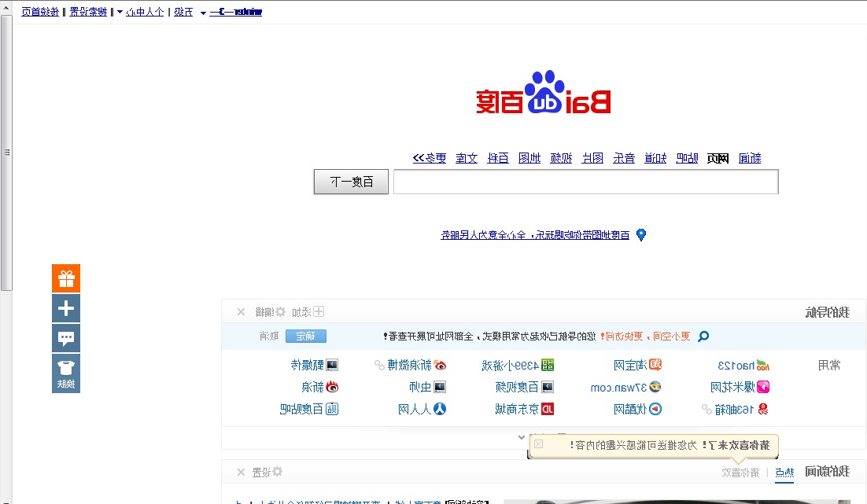
Task: Select the 新闻 search category
Action: click(x=750, y=158)
